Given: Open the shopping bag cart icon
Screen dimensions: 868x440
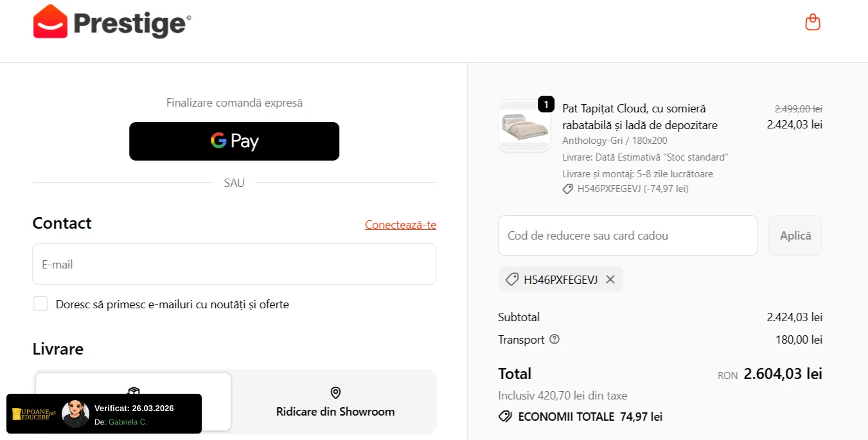Looking at the screenshot, I should point(813,22).
